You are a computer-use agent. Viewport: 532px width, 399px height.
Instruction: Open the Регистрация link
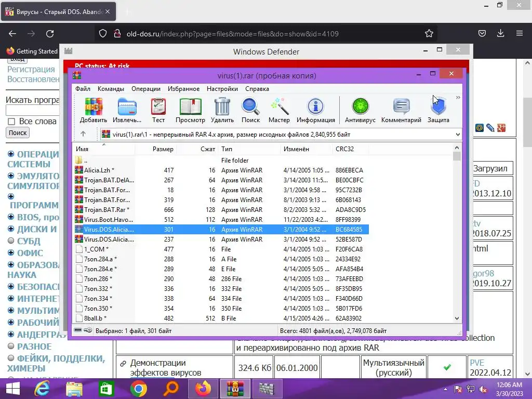(31, 69)
